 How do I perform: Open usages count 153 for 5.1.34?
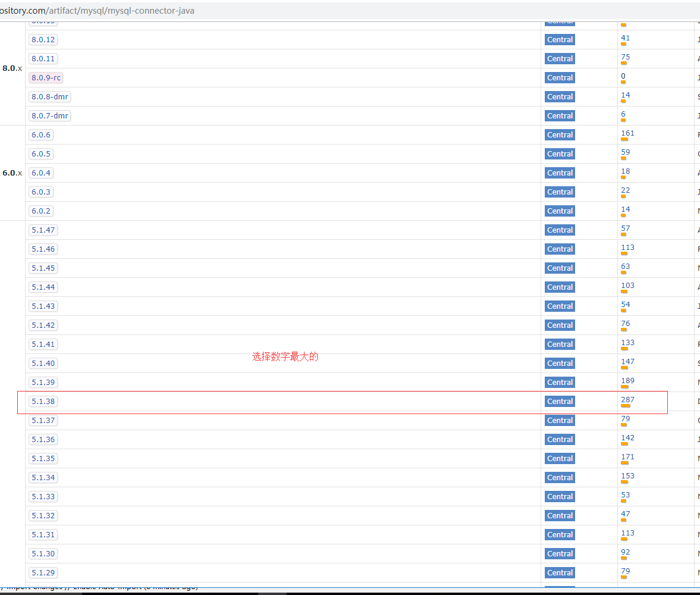click(x=627, y=476)
